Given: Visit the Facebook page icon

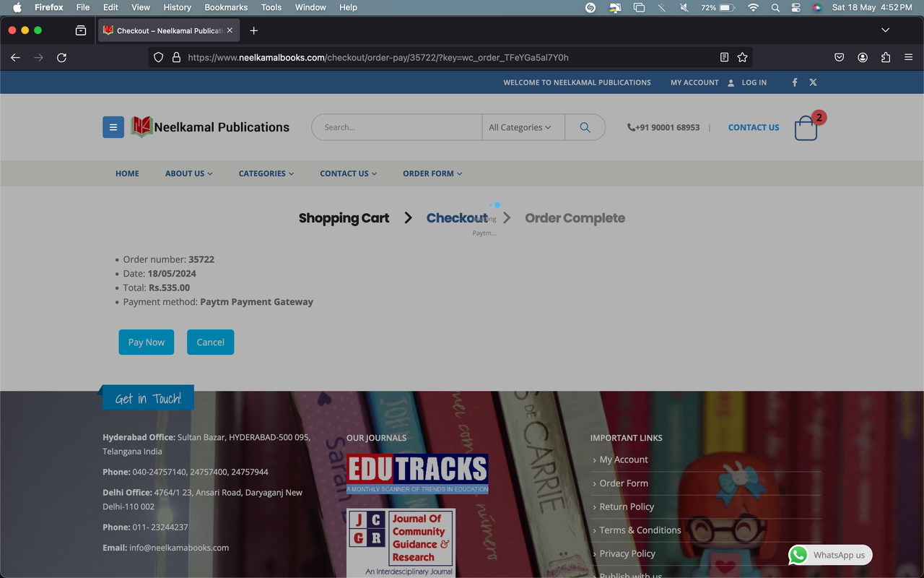Looking at the screenshot, I should [795, 82].
